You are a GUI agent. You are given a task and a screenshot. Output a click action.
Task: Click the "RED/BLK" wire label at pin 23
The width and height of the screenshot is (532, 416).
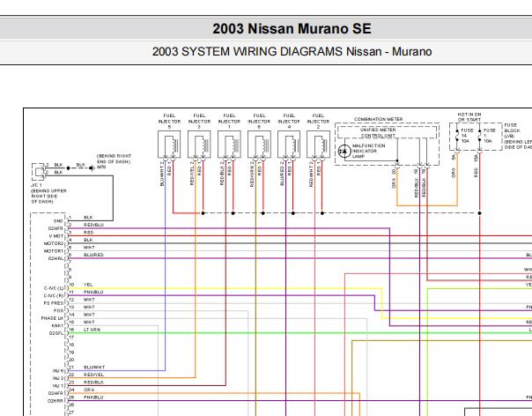point(94,382)
